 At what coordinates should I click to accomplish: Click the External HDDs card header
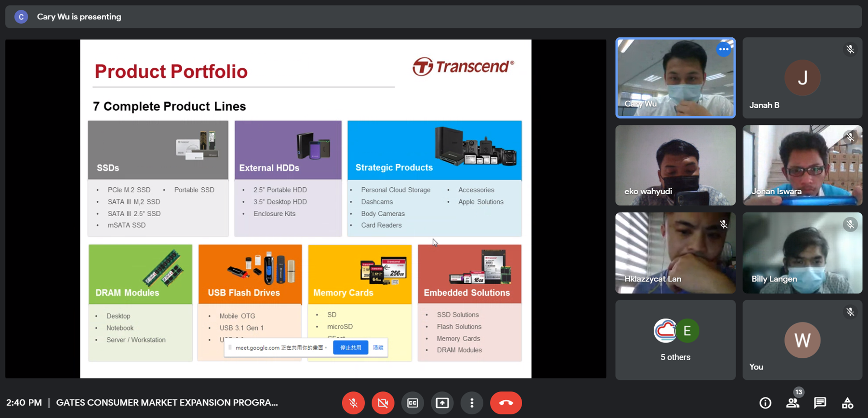pos(288,150)
